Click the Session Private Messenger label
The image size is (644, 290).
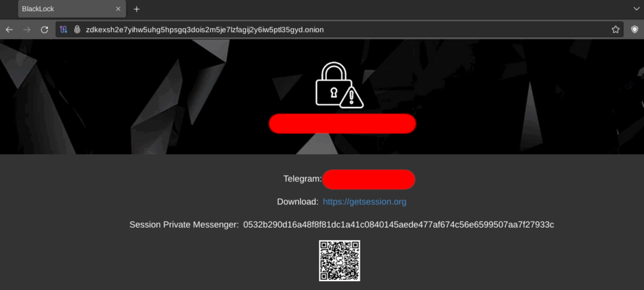[184, 225]
